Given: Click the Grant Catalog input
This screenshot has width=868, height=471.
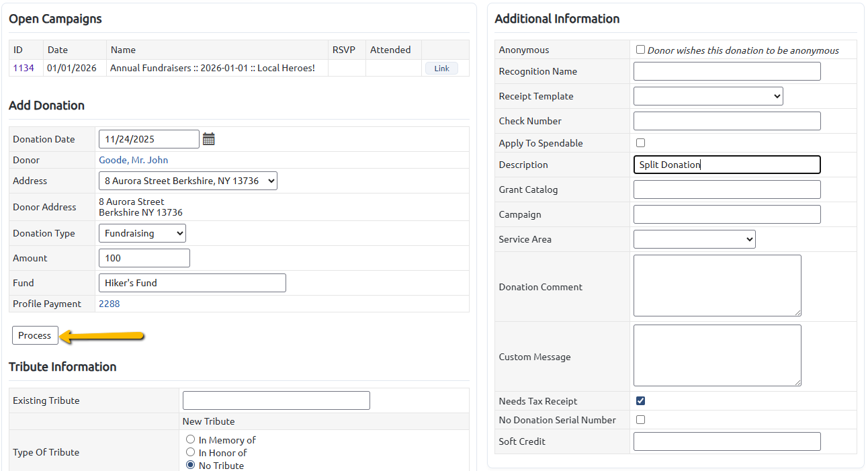Looking at the screenshot, I should click(x=727, y=189).
